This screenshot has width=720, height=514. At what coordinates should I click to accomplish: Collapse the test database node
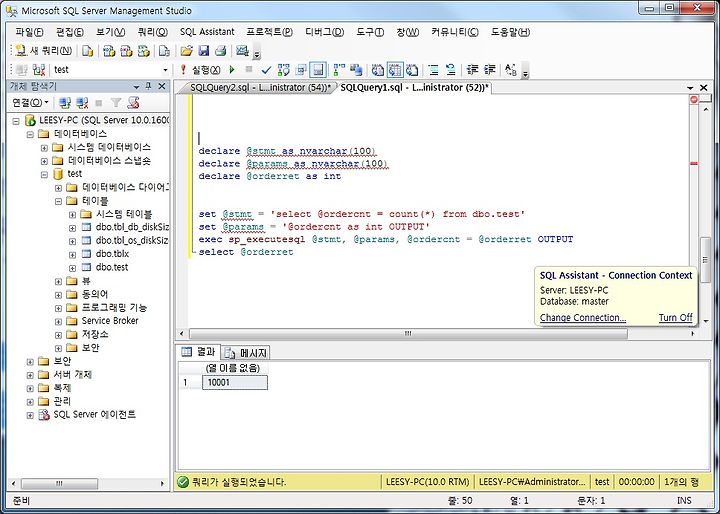(44, 175)
